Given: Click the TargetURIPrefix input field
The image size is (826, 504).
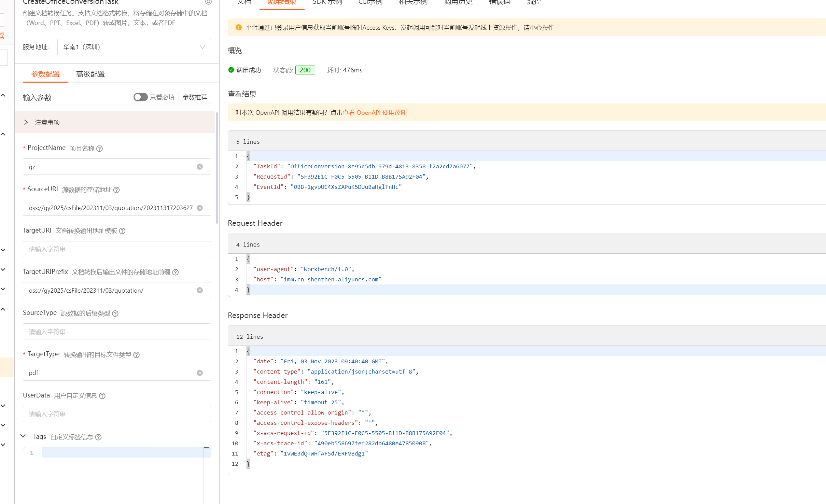Looking at the screenshot, I should [x=117, y=290].
